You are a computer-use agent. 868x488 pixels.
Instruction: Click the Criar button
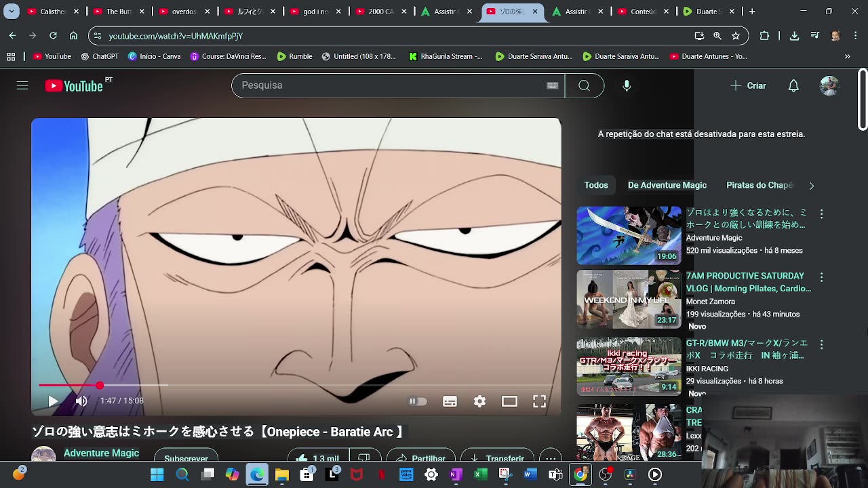pos(748,85)
